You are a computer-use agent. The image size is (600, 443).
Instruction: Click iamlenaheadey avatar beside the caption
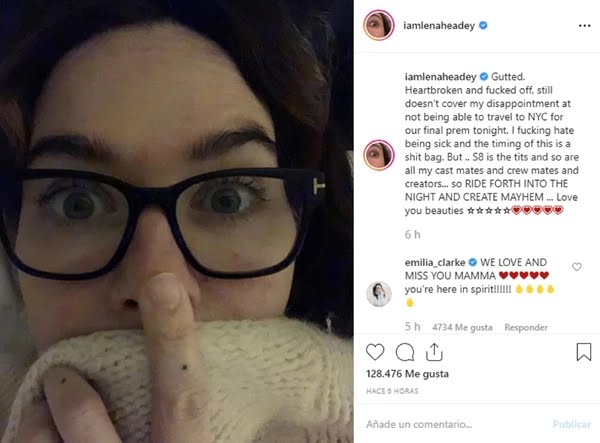[x=379, y=155]
